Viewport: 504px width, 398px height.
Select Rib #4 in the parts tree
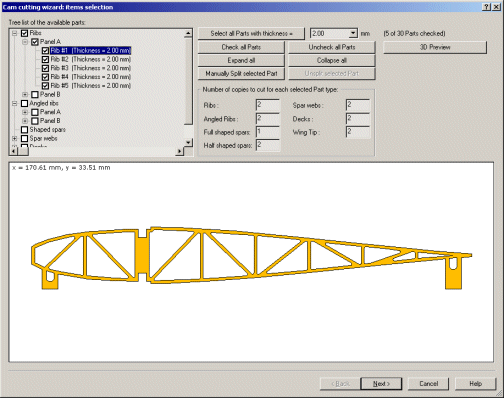(90, 77)
